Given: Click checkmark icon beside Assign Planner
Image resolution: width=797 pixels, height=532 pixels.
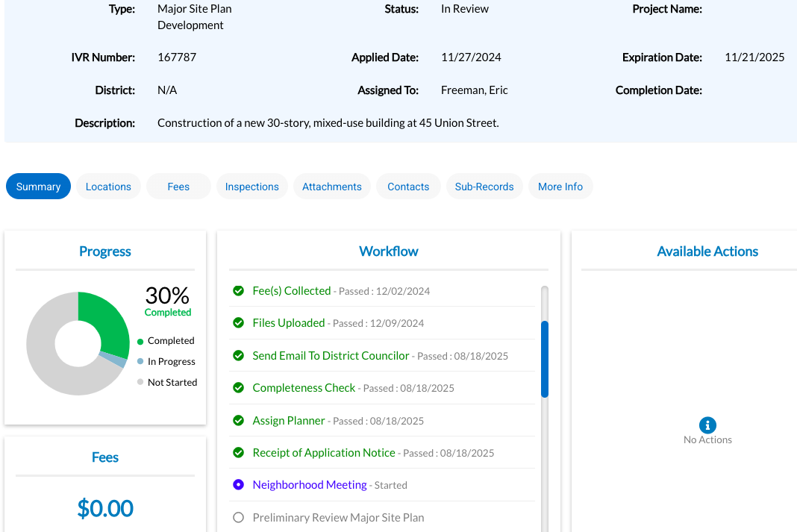Looking at the screenshot, I should [238, 421].
